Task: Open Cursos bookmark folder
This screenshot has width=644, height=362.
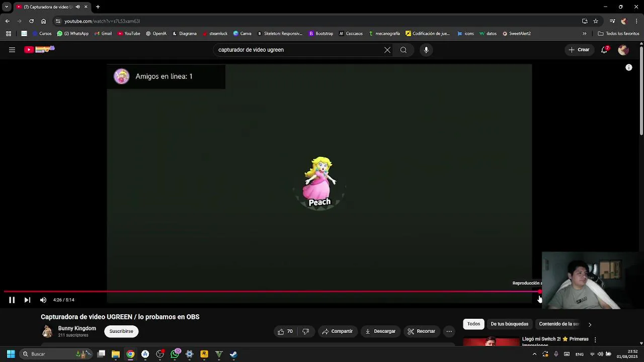Action: point(42,34)
